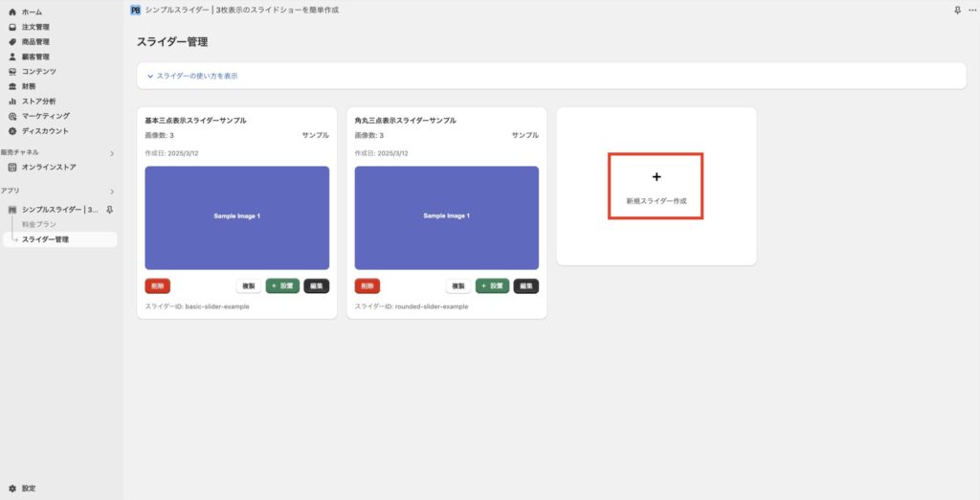Open 設定 at sidebar bottom
980x500 pixels.
click(29, 489)
